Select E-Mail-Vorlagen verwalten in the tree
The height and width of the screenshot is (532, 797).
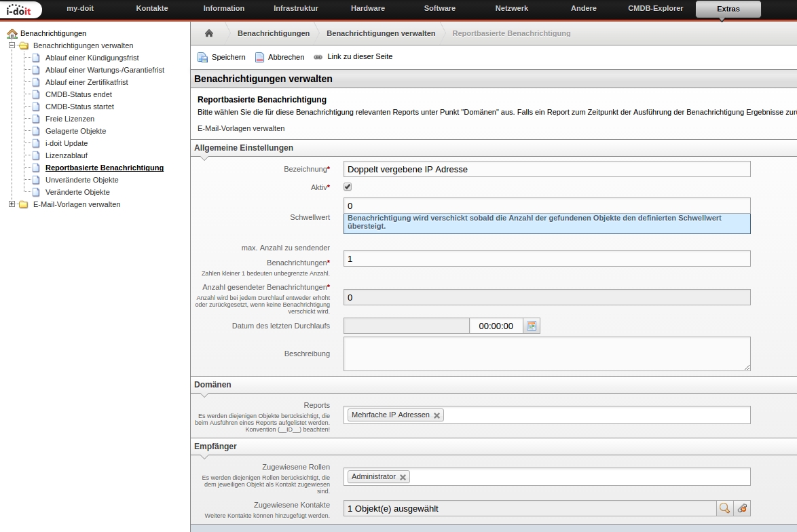[77, 204]
